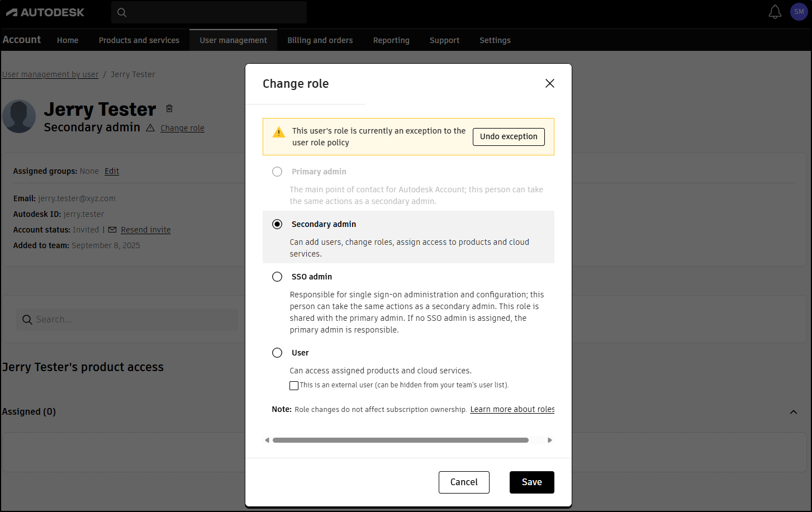Click the trash icon next to Jerry Tester
Screen dimensions: 812x512
169,108
